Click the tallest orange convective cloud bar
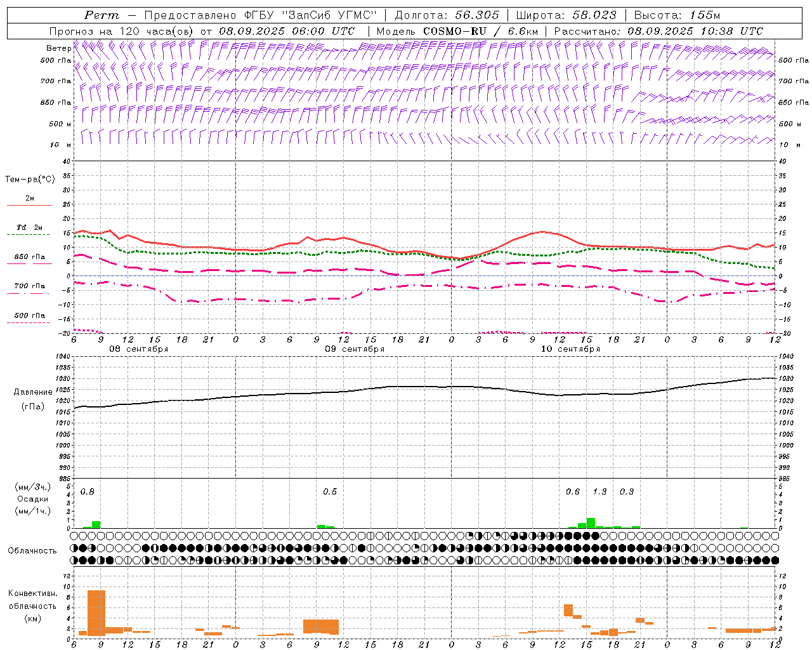 pos(96,613)
